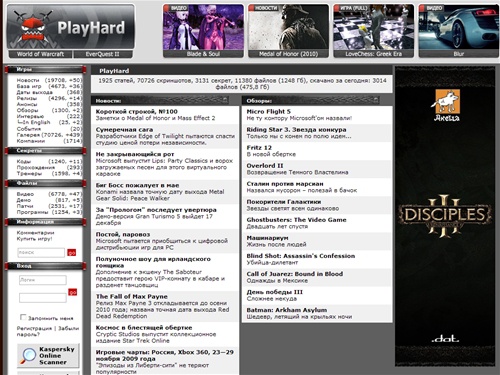The height and width of the screenshot is (375, 500).
Task: Click the go button next to login fields
Action: coord(73,292)
